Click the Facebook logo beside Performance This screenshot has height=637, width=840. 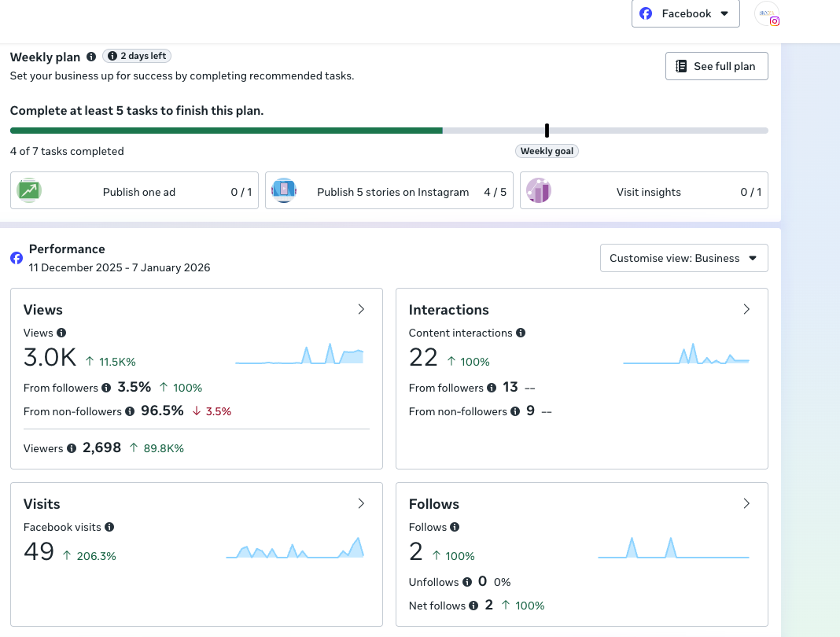(x=17, y=258)
